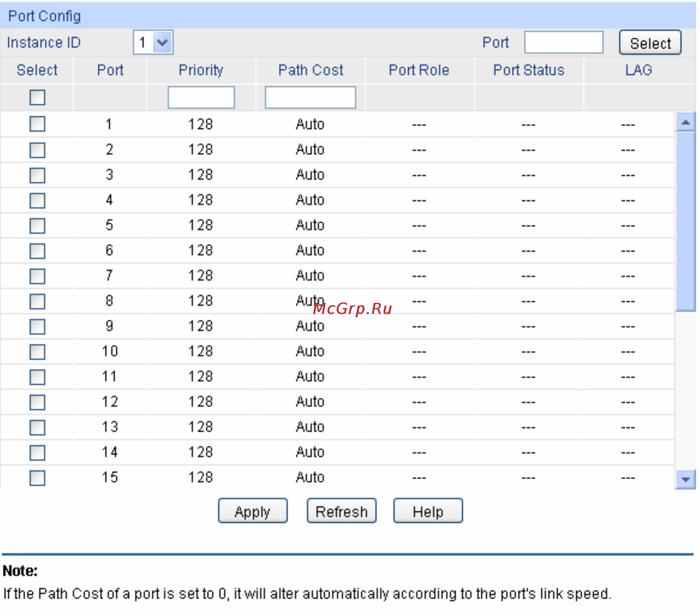Check the checkbox for port 8
Viewport: 700px width, 616px height.
coord(37,301)
